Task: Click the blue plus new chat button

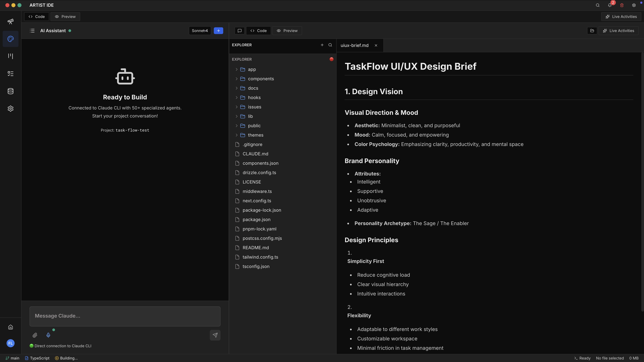Action: coord(218,31)
